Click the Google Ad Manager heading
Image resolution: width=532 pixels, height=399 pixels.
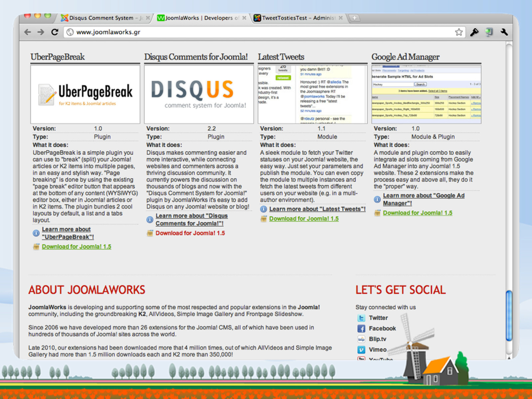click(405, 57)
